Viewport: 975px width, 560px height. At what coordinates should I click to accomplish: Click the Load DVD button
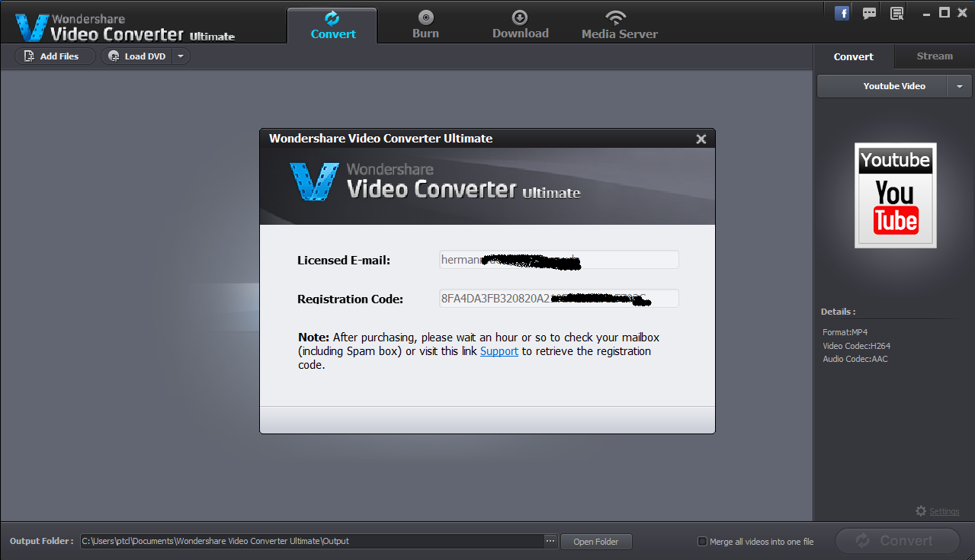[136, 56]
